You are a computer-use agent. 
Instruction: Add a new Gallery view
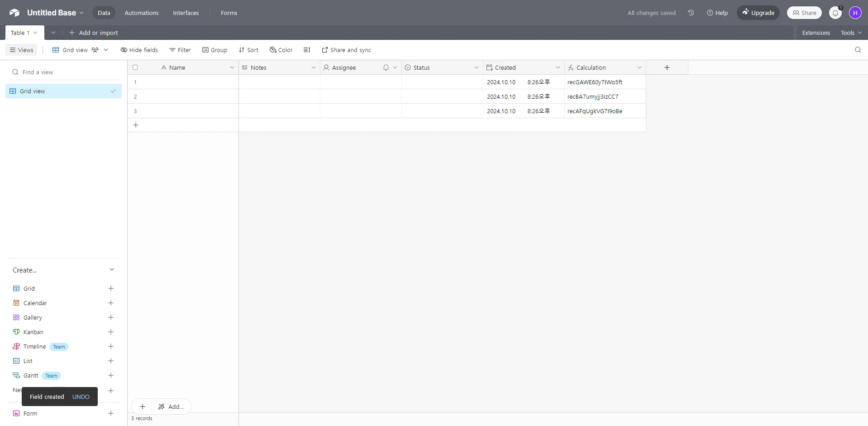tap(111, 317)
